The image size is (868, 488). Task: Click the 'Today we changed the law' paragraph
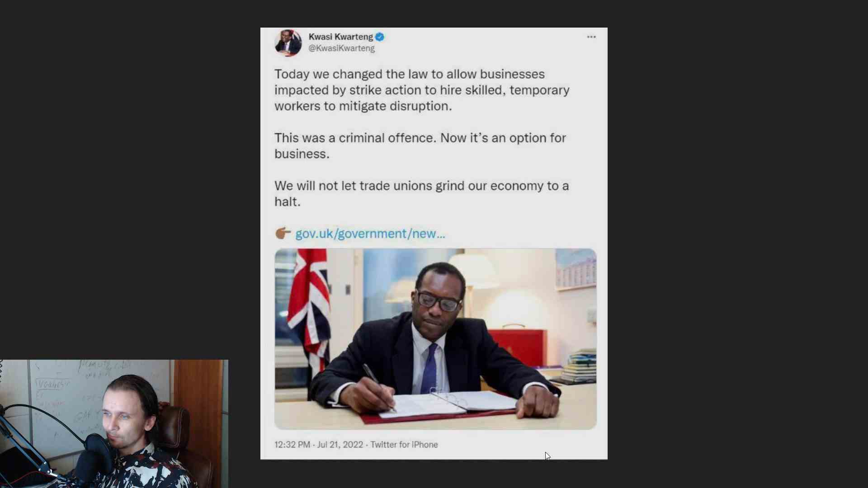(422, 90)
